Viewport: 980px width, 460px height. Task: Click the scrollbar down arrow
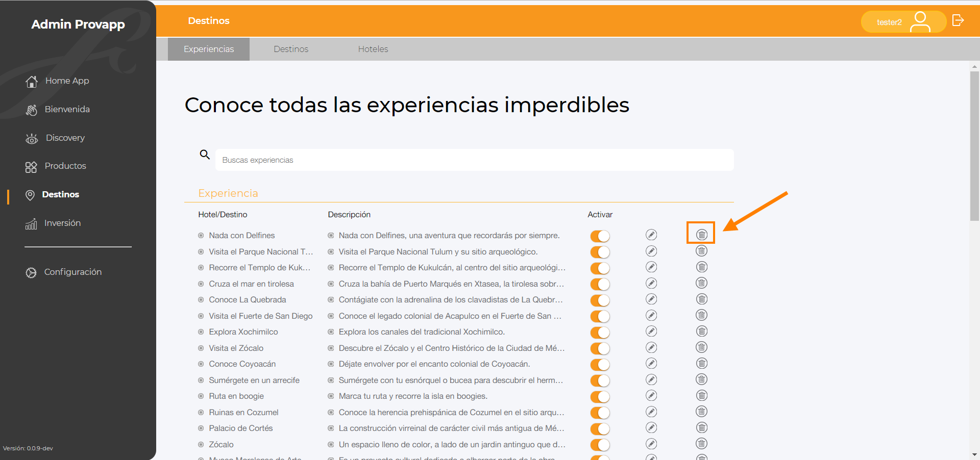pos(974,454)
